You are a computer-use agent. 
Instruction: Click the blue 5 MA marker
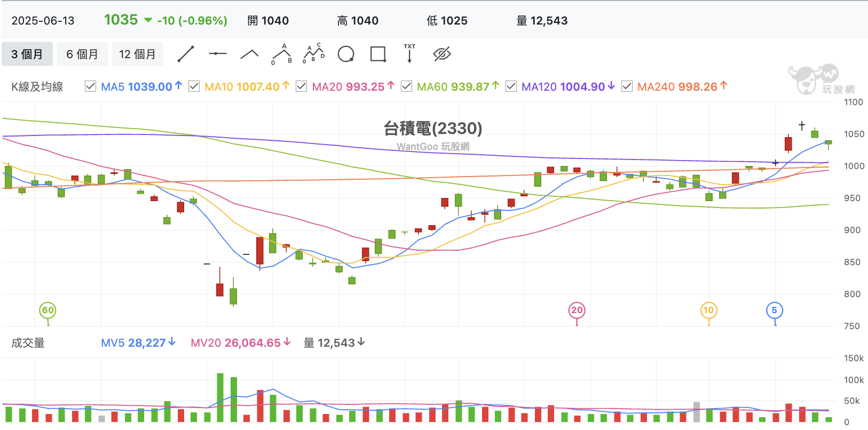pyautogui.click(x=775, y=310)
